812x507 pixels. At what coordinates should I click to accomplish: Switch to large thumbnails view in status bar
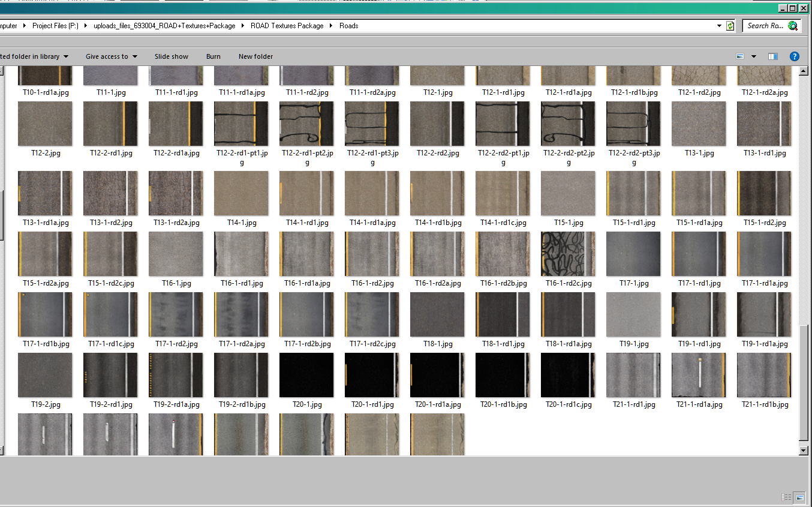tap(799, 497)
